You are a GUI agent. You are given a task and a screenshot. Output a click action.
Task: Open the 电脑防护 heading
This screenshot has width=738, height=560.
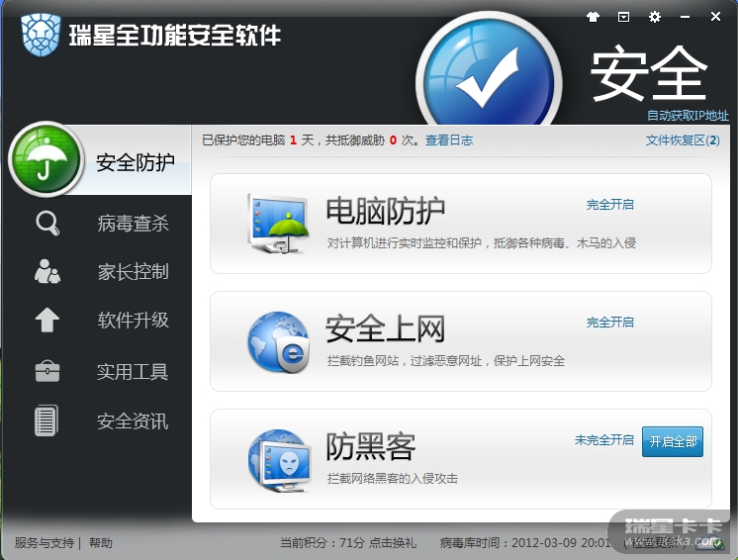click(x=386, y=211)
